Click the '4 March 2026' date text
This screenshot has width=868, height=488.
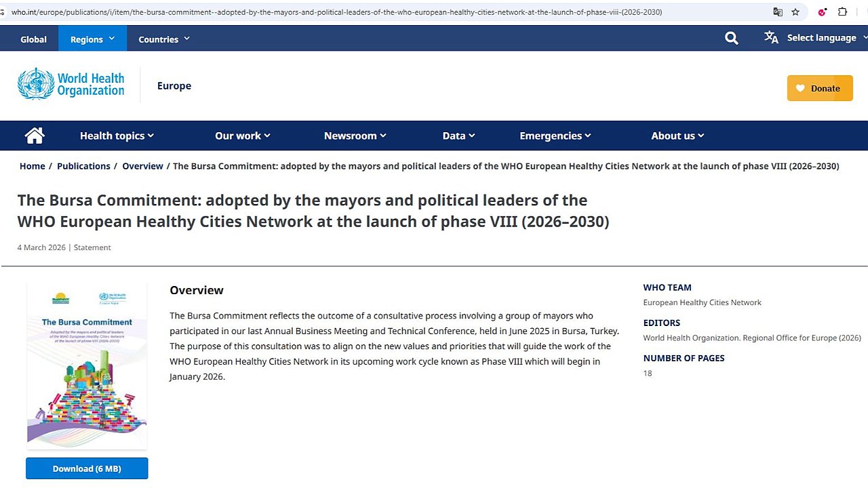point(41,247)
